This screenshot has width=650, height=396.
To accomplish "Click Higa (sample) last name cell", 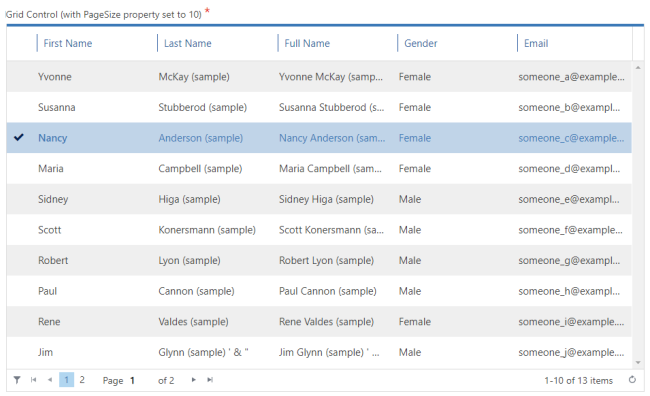I will tap(189, 199).
